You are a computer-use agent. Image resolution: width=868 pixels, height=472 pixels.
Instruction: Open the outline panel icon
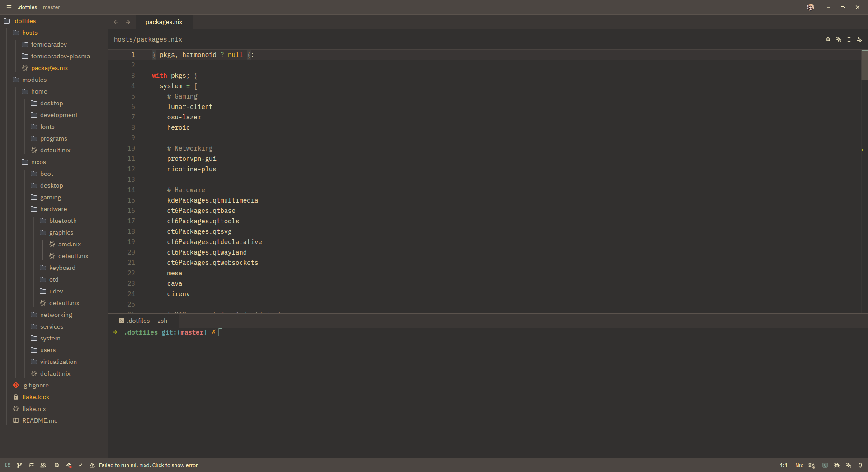[x=31, y=465]
